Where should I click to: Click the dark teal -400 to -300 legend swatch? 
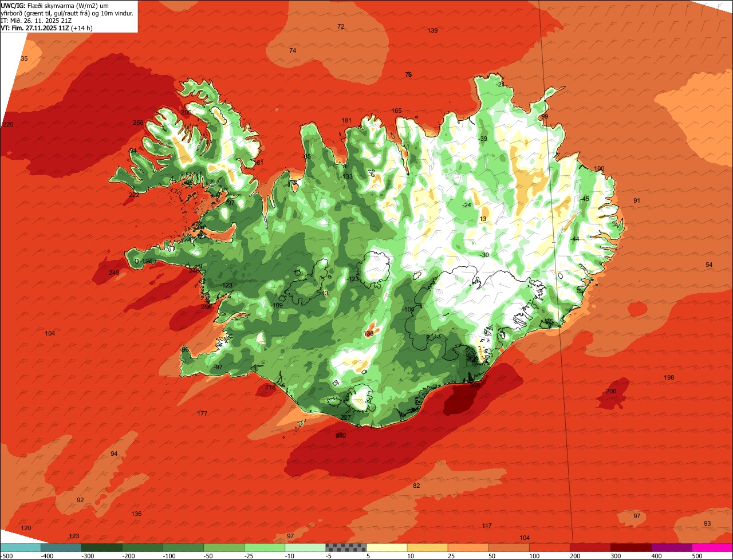(x=61, y=547)
